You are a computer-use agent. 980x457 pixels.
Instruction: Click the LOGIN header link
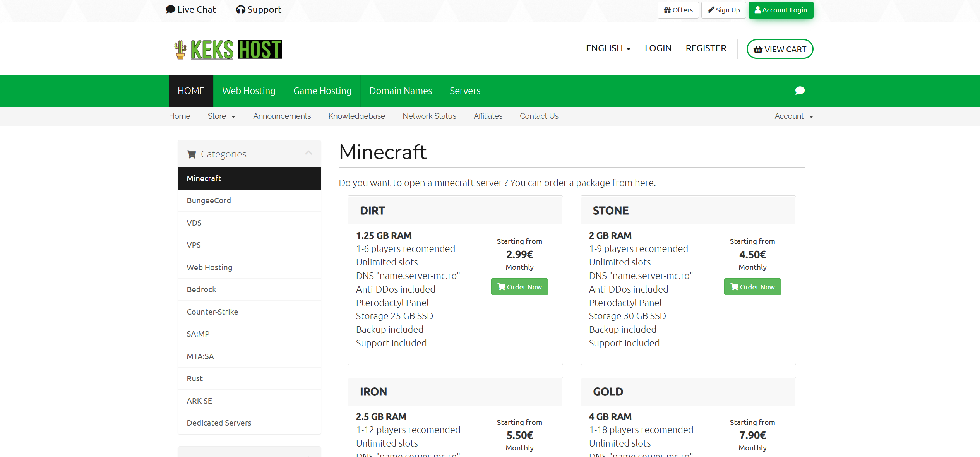pyautogui.click(x=658, y=48)
